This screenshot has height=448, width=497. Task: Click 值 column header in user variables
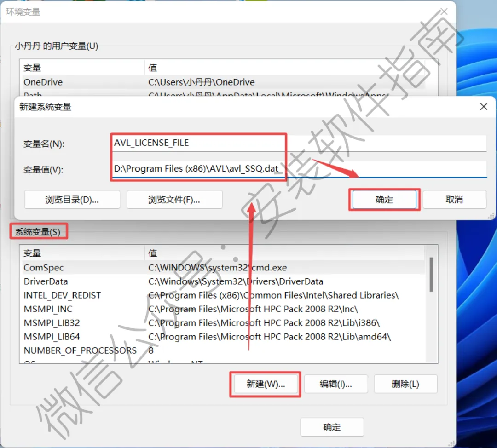pyautogui.click(x=284, y=68)
